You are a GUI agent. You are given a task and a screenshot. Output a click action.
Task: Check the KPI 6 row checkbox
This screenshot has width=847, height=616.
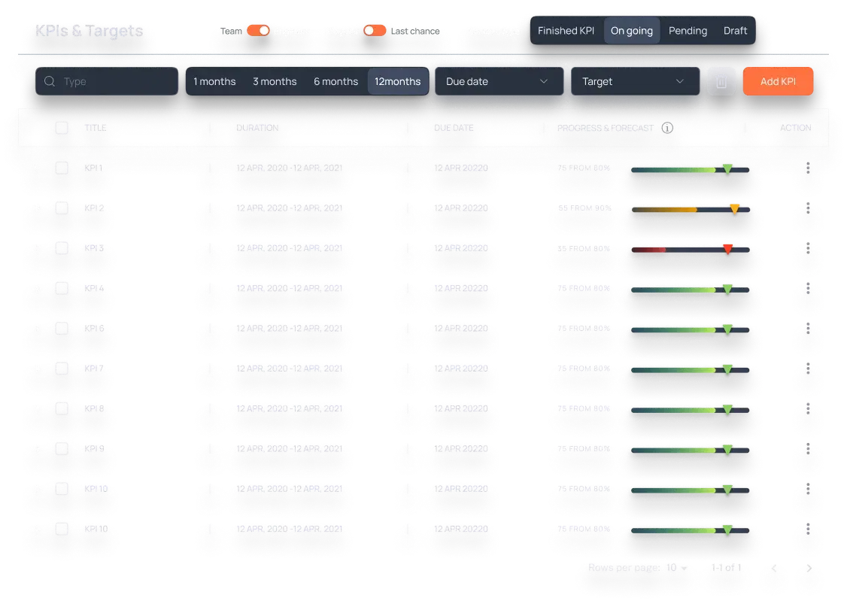point(62,328)
